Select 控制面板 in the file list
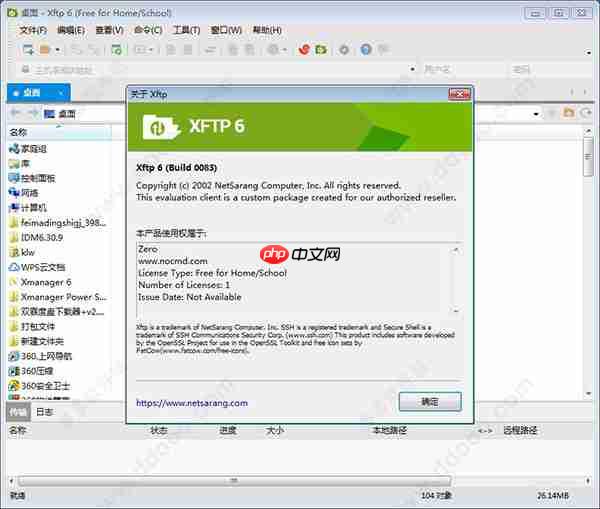Image resolution: width=600 pixels, height=509 pixels. 32,178
